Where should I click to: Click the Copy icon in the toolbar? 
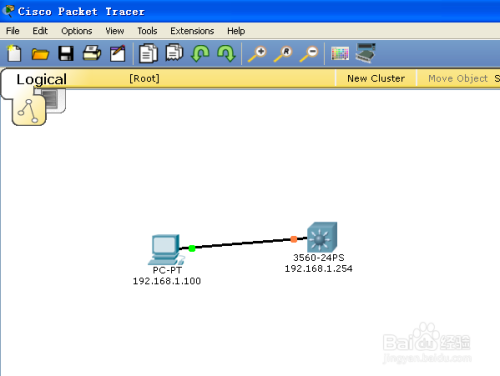[x=148, y=53]
